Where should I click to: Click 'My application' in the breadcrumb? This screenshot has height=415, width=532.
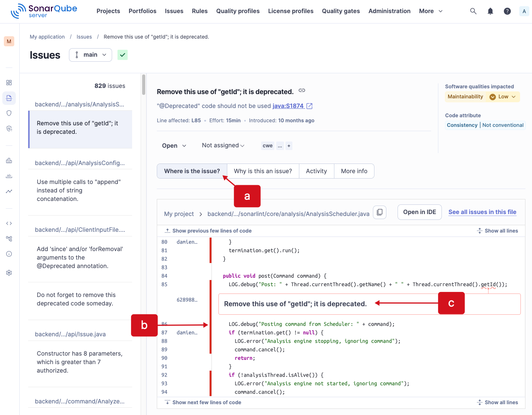(x=47, y=37)
